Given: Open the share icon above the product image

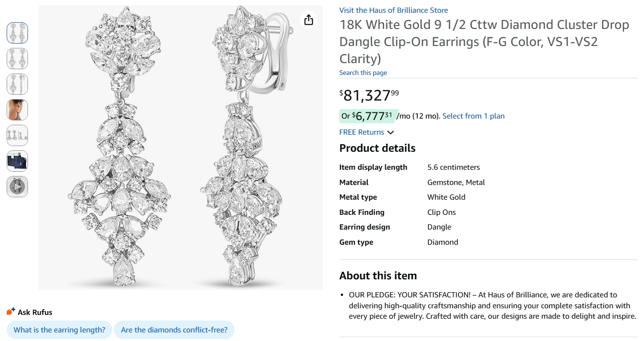Looking at the screenshot, I should pyautogui.click(x=308, y=20).
